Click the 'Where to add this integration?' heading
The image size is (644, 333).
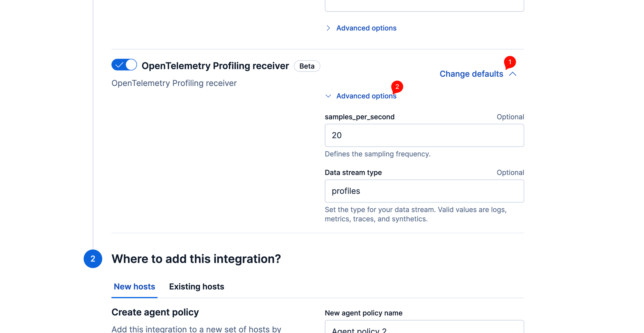click(196, 259)
